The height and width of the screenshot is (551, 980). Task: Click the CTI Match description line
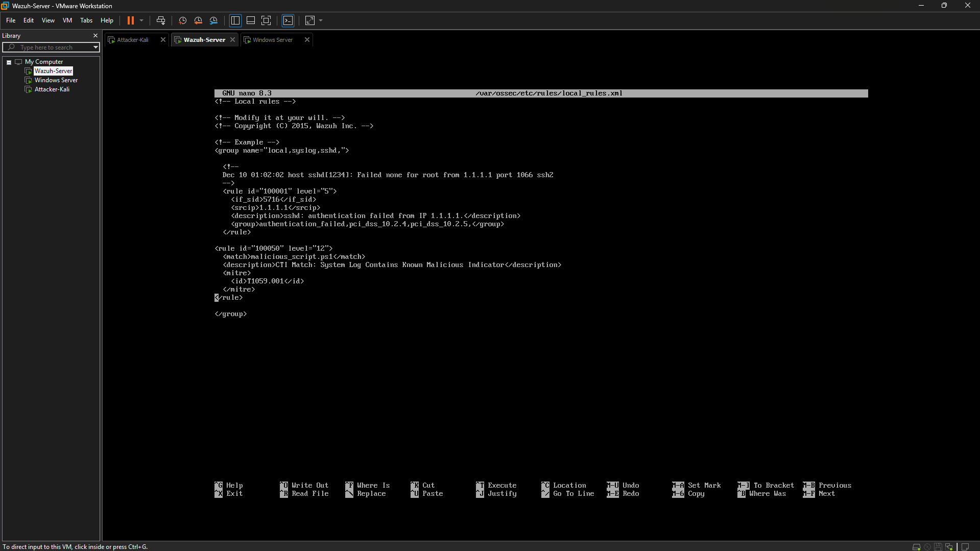392,265
